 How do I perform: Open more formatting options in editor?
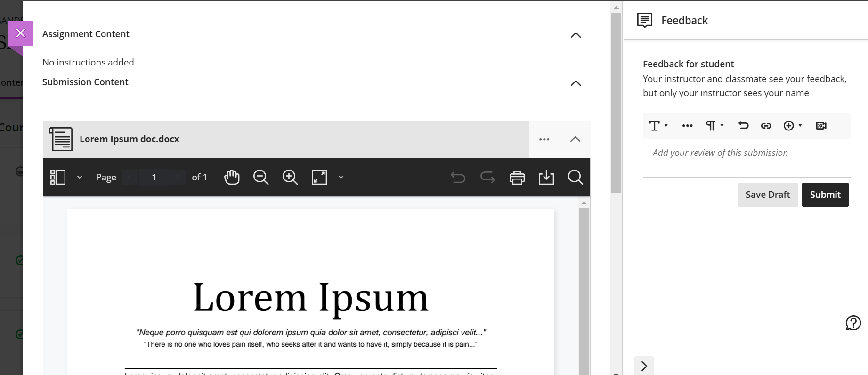(687, 126)
